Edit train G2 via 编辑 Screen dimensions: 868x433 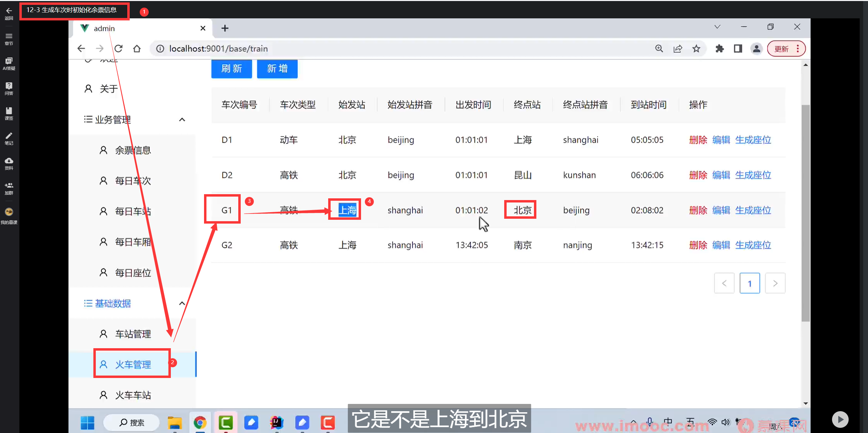tap(721, 245)
